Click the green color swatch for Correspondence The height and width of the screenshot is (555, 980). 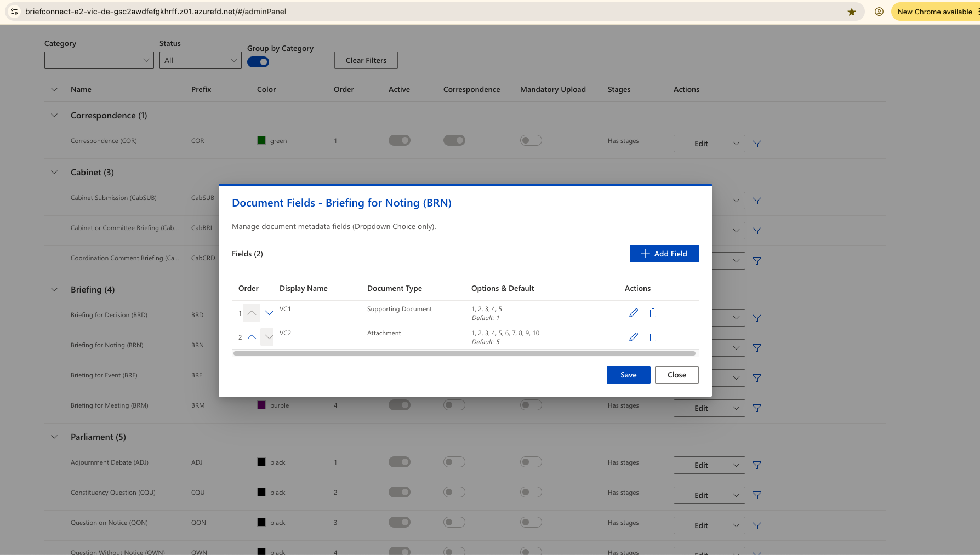261,140
